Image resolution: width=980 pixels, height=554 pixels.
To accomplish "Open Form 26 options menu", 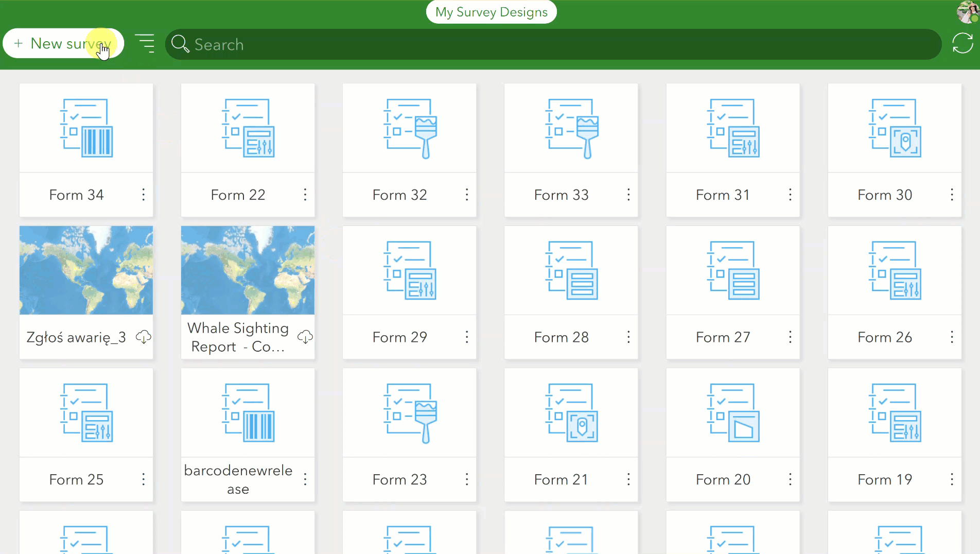I will pyautogui.click(x=952, y=337).
